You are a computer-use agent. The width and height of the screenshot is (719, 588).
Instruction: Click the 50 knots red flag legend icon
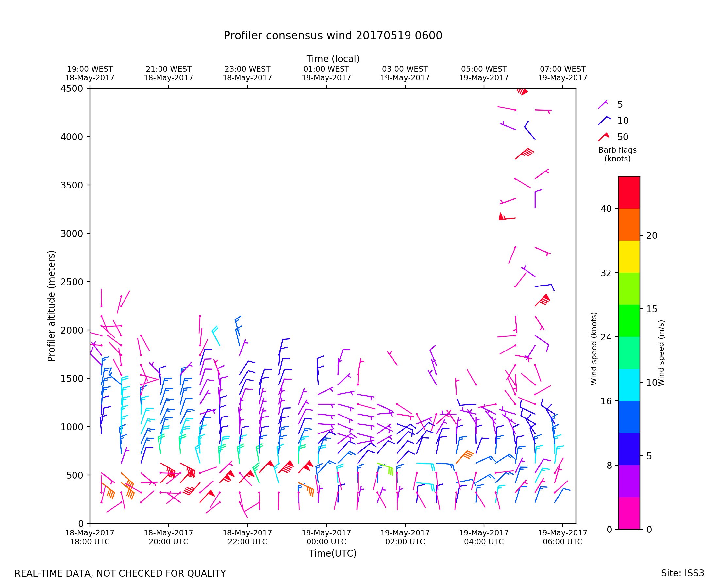[603, 137]
